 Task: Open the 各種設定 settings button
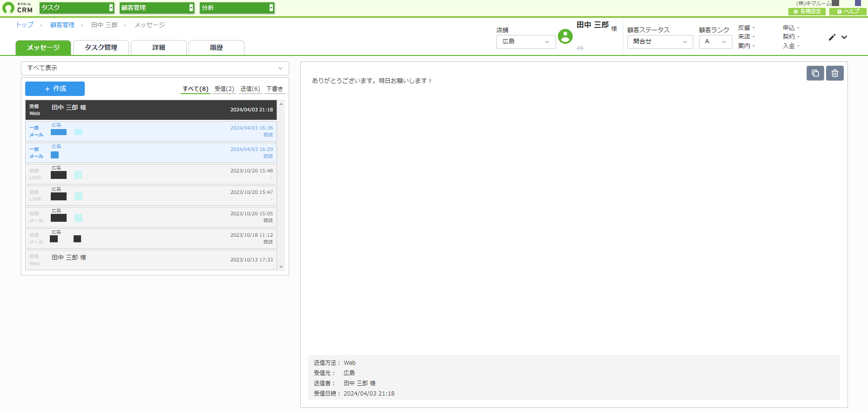click(807, 12)
